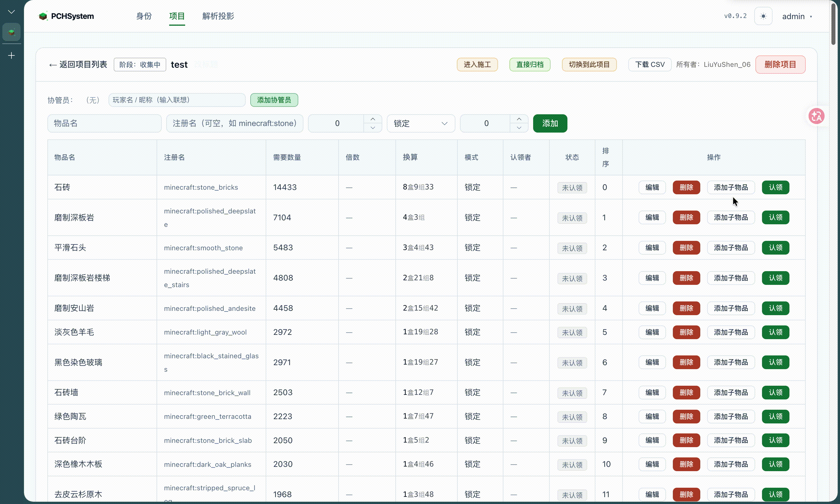Image resolution: width=840 pixels, height=504 pixels.
Task: Click the 换算 column header
Action: pyautogui.click(x=410, y=157)
